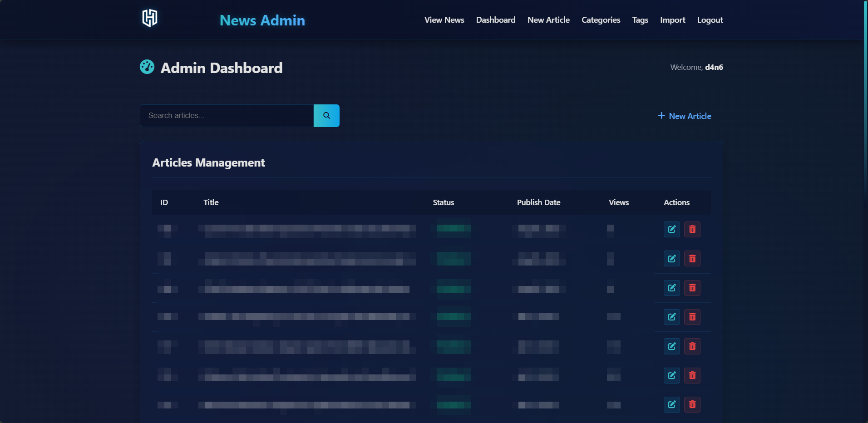Delete the fourth article row
Image resolution: width=868 pixels, height=423 pixels.
(692, 317)
